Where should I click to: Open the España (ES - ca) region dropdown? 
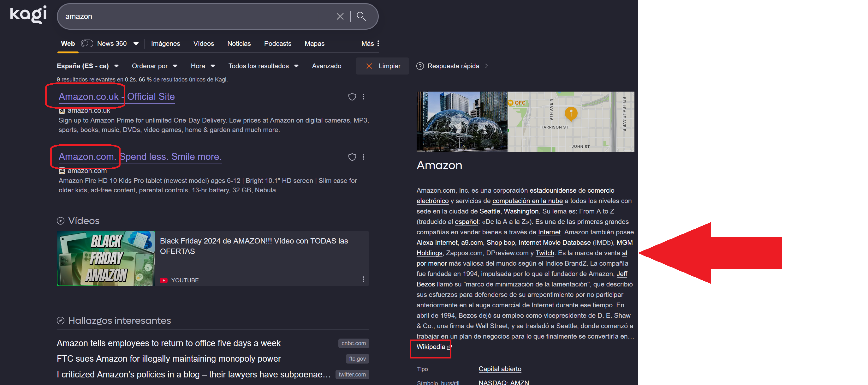click(x=87, y=66)
